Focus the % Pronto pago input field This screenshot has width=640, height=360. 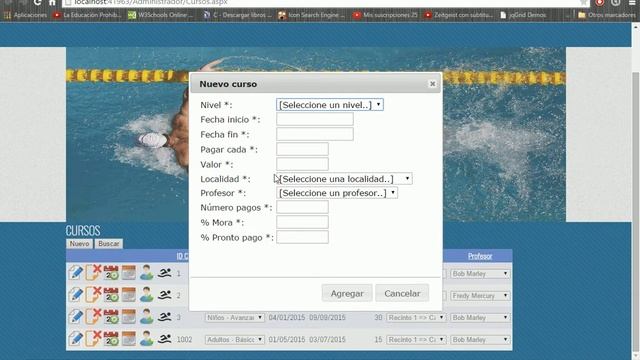tap(302, 237)
